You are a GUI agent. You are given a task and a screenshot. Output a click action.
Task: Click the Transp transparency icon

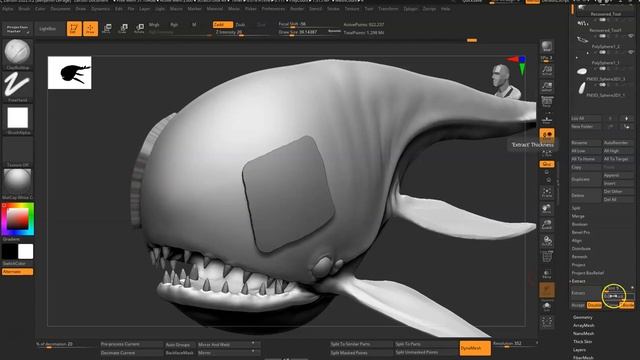pos(547,273)
